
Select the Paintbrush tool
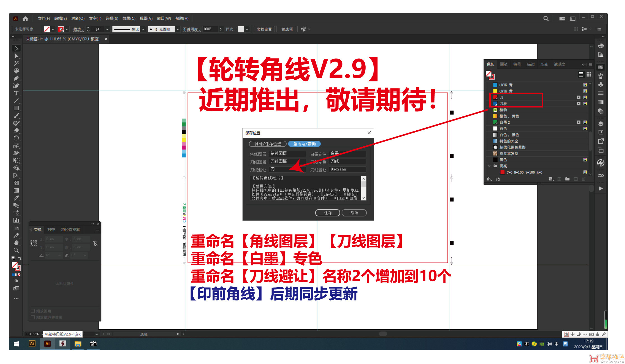(x=16, y=116)
